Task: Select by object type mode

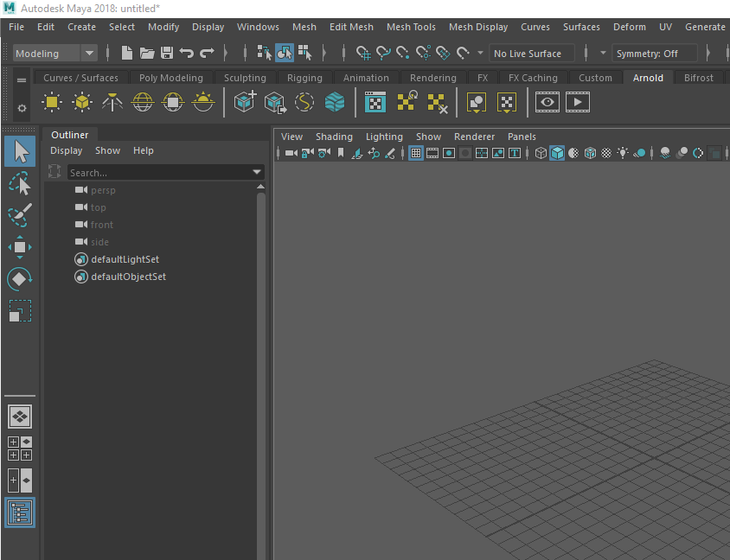Action: pos(285,53)
